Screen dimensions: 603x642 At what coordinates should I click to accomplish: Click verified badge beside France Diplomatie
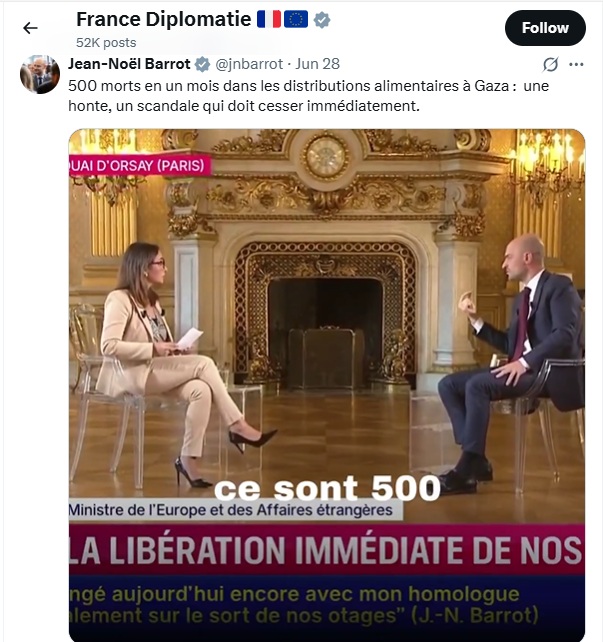tap(322, 20)
